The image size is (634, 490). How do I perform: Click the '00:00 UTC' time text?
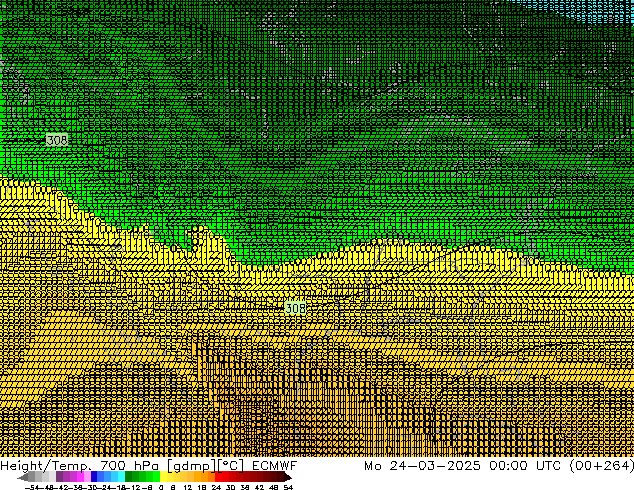pyautogui.click(x=525, y=466)
